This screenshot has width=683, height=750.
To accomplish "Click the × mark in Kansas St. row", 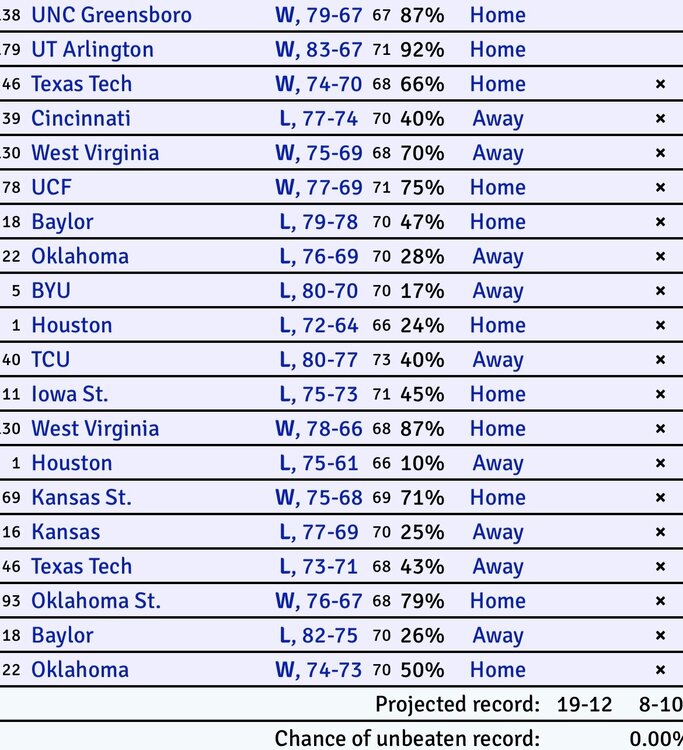I will [660, 498].
